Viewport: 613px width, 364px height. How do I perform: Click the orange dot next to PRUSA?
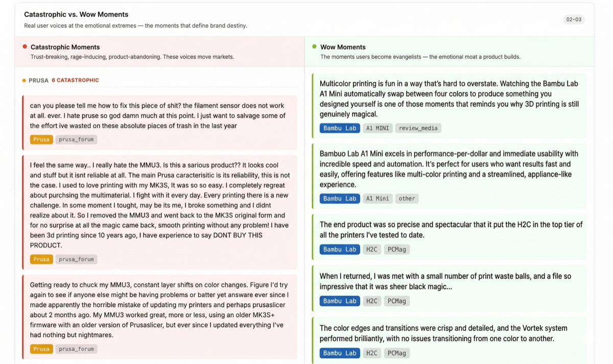[x=24, y=81]
